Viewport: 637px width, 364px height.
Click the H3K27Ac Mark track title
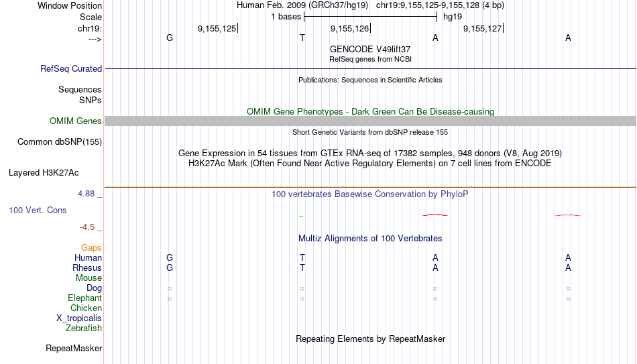pos(370,164)
